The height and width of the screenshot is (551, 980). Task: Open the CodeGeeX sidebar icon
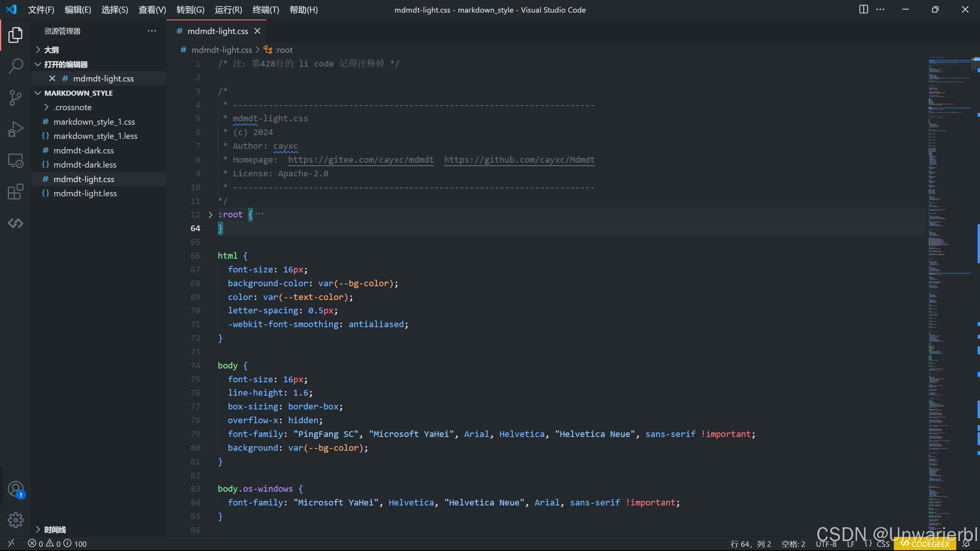tap(15, 223)
